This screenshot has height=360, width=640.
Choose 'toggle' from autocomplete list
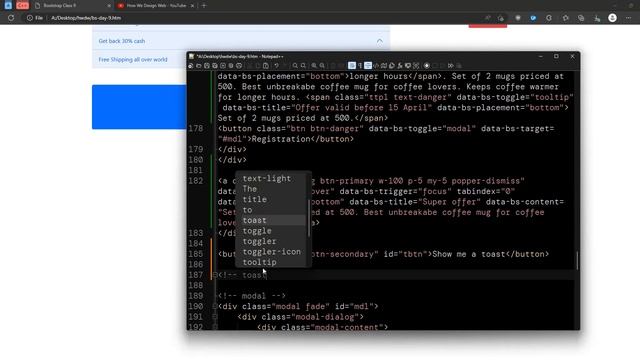coord(257,231)
